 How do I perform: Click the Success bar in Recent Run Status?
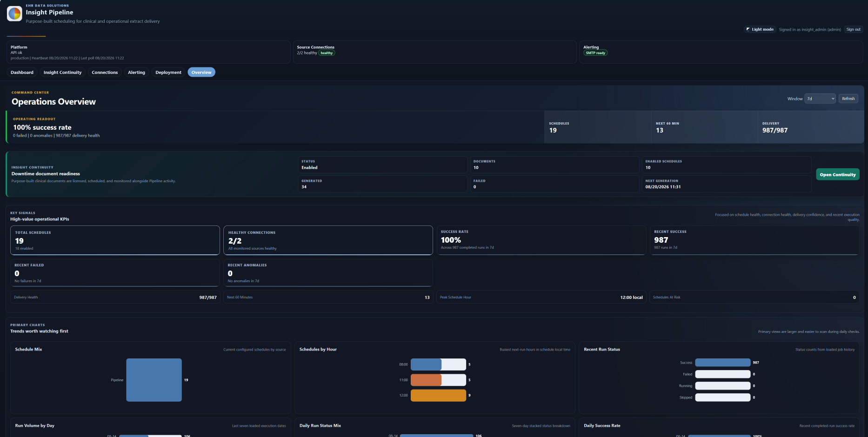723,363
